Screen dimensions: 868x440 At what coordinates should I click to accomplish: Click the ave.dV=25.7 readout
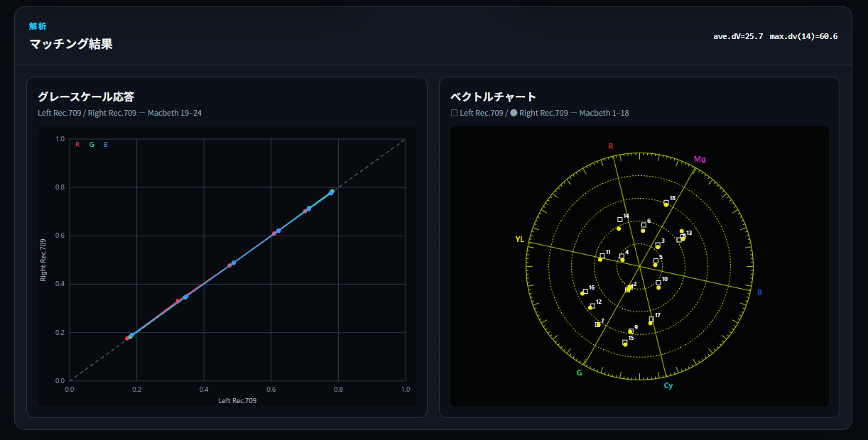tap(738, 36)
